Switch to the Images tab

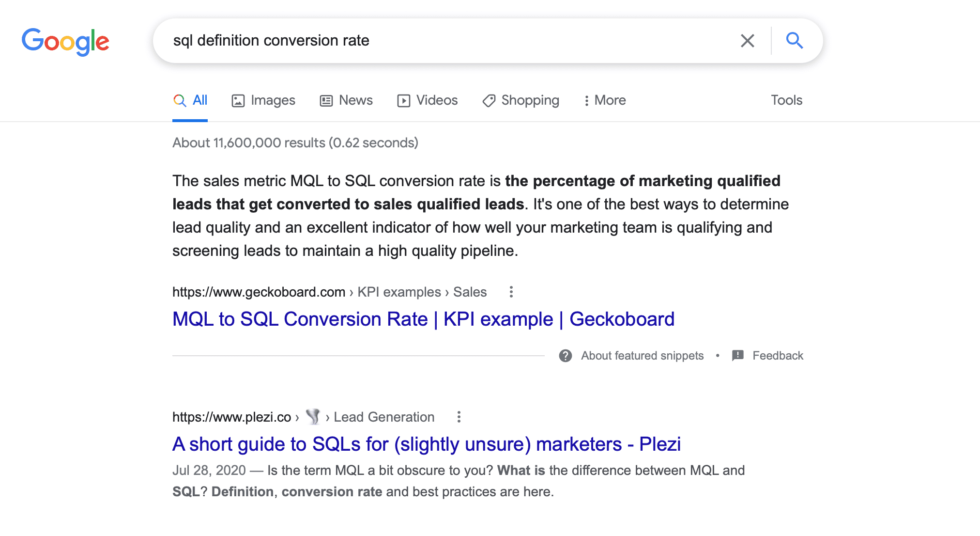point(263,100)
